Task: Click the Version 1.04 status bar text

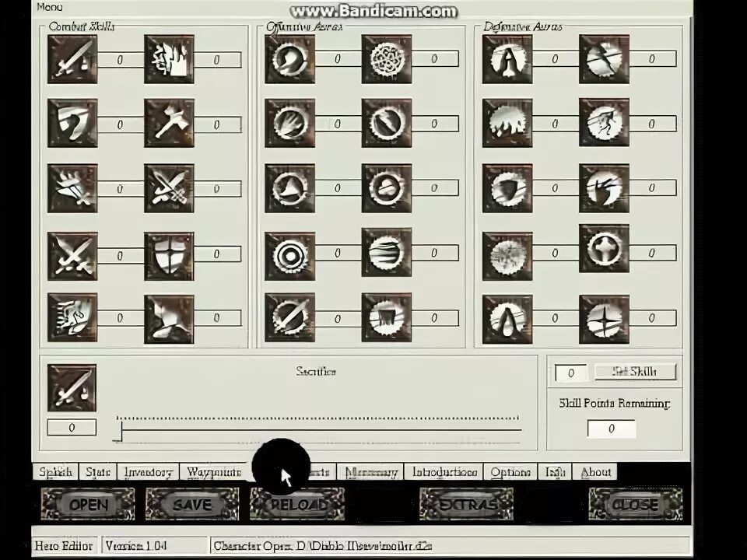Action: [x=135, y=545]
